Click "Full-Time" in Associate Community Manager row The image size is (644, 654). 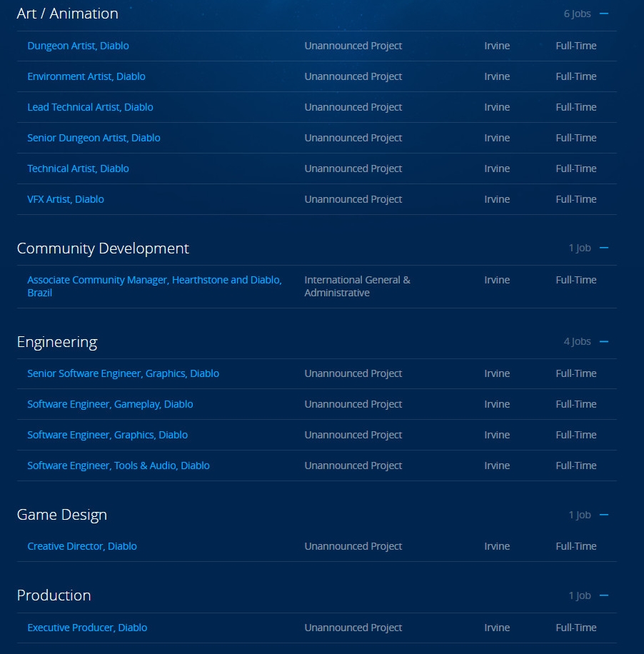click(x=576, y=280)
